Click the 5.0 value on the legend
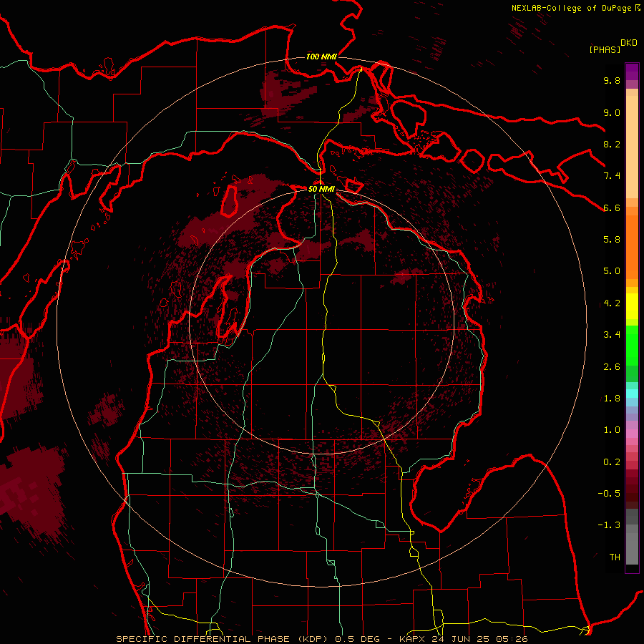 pyautogui.click(x=612, y=271)
